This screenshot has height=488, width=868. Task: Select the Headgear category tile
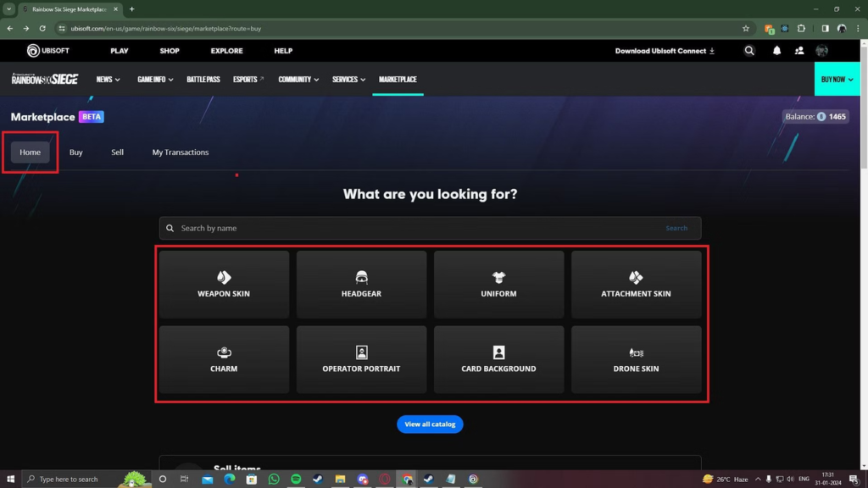pyautogui.click(x=361, y=285)
